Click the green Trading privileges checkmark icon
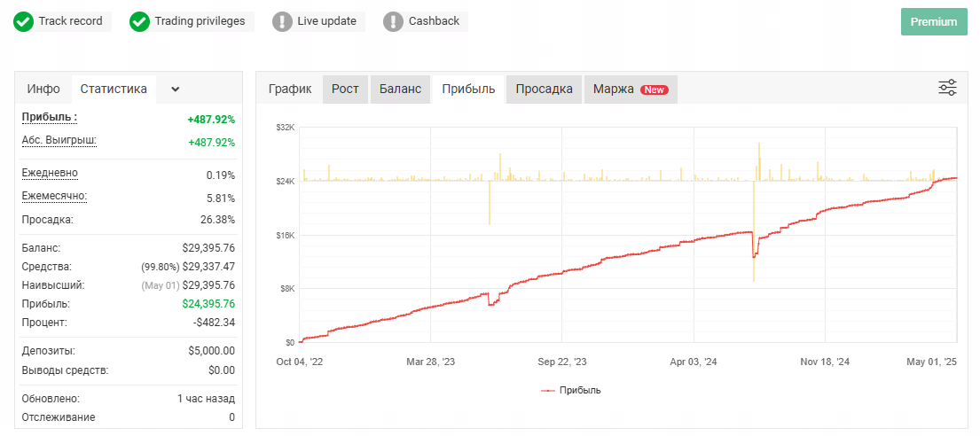The image size is (980, 436). [x=139, y=21]
